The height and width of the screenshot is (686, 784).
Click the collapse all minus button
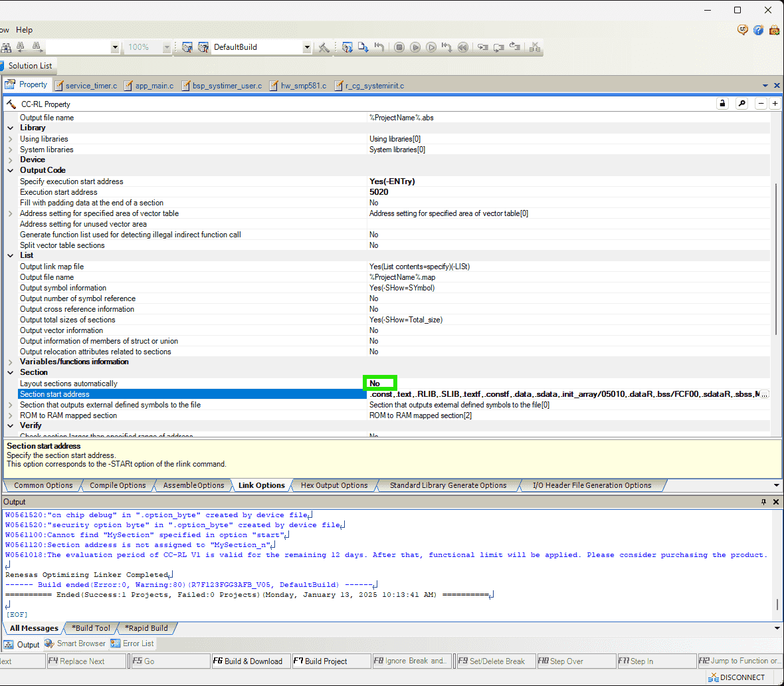[761, 104]
